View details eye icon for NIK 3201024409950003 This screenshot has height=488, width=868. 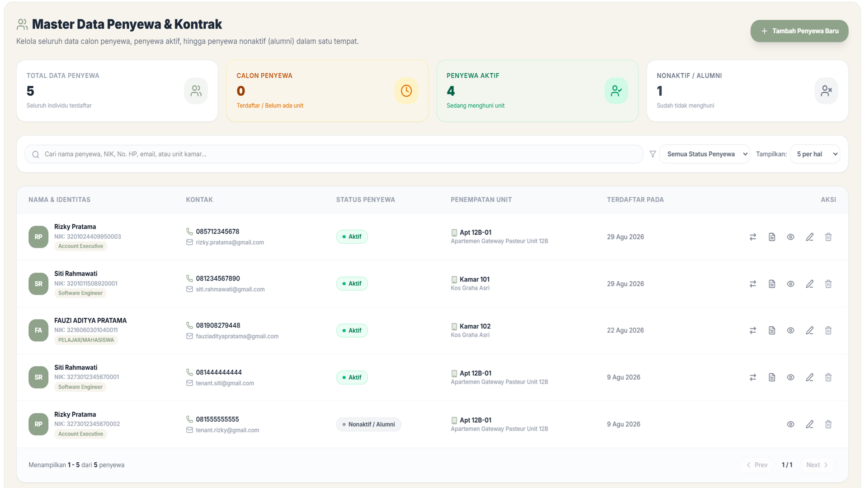click(791, 237)
